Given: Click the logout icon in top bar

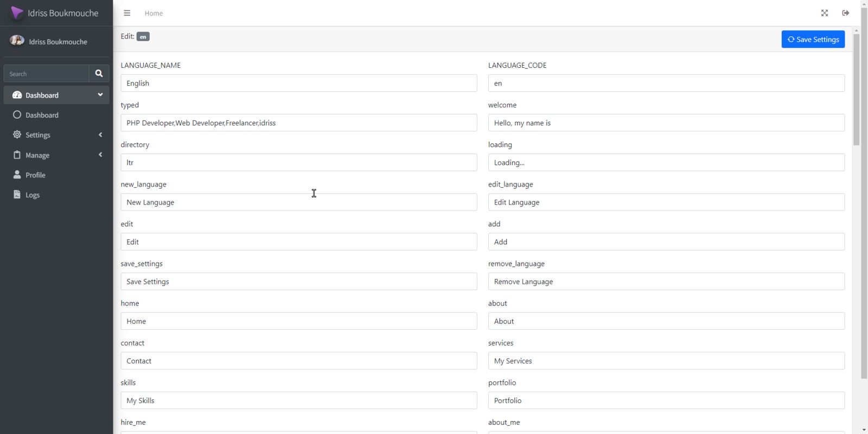Looking at the screenshot, I should point(845,13).
